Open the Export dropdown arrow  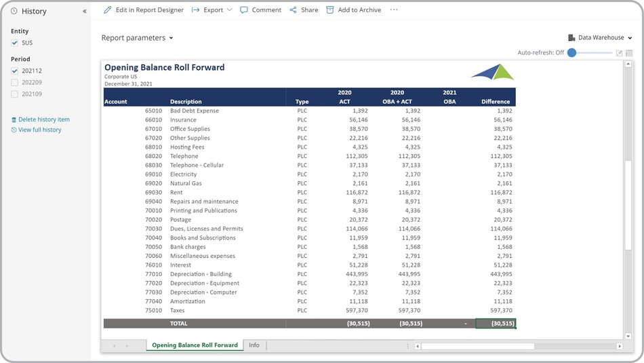coord(229,10)
